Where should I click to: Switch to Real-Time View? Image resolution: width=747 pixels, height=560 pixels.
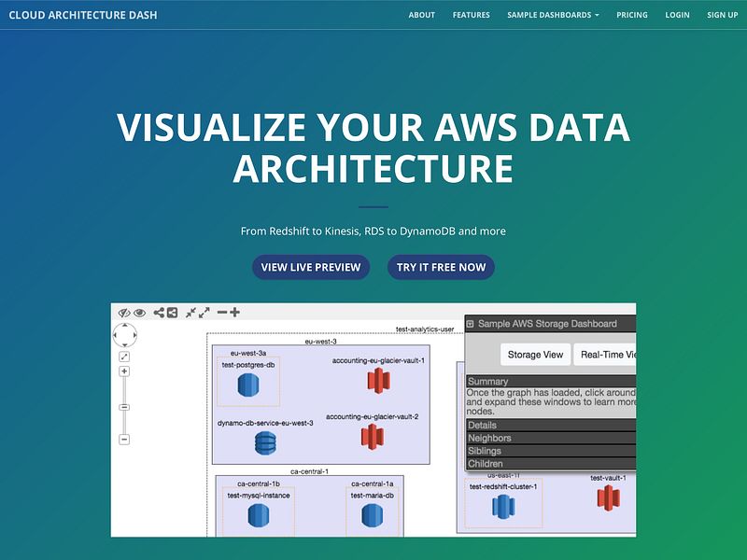click(x=605, y=355)
